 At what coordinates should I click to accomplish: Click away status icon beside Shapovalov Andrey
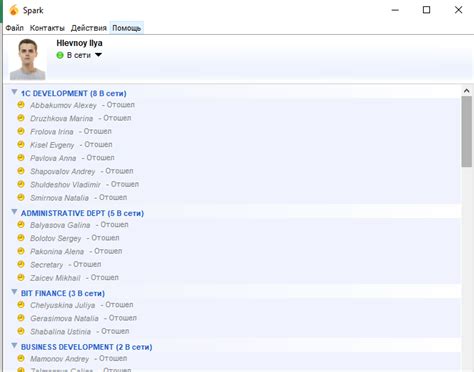coord(21,171)
